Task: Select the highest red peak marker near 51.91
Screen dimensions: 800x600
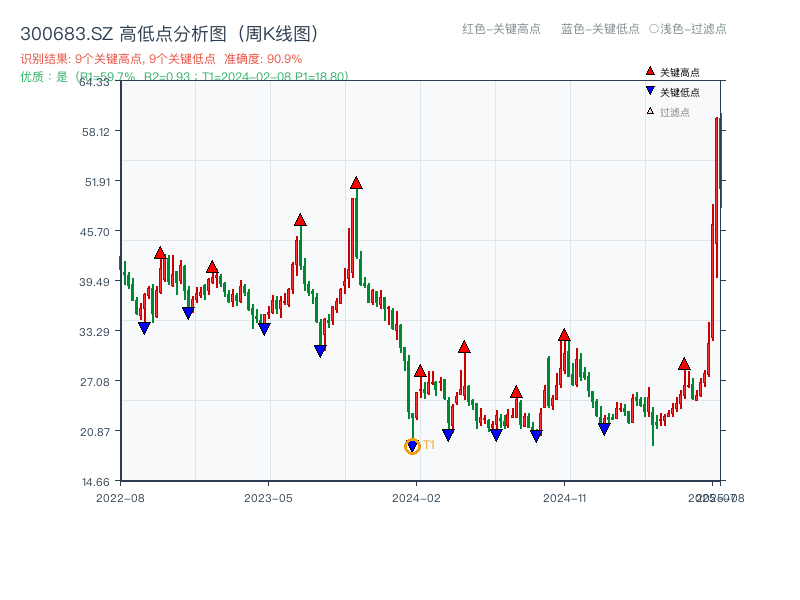Action: [x=356, y=183]
